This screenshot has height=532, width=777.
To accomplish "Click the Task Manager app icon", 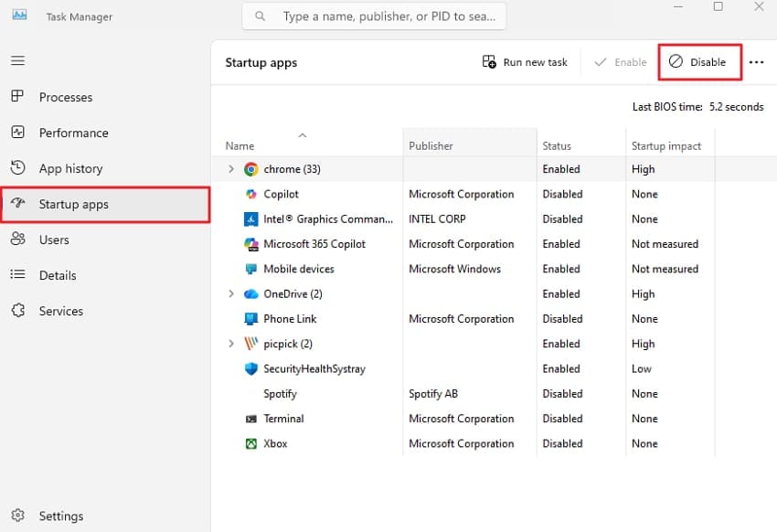I will pyautogui.click(x=19, y=16).
